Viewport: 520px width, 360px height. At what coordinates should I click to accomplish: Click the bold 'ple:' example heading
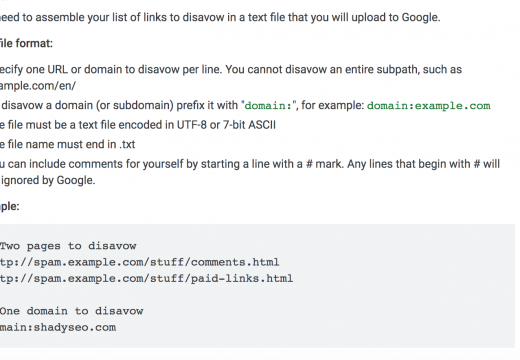pos(10,206)
